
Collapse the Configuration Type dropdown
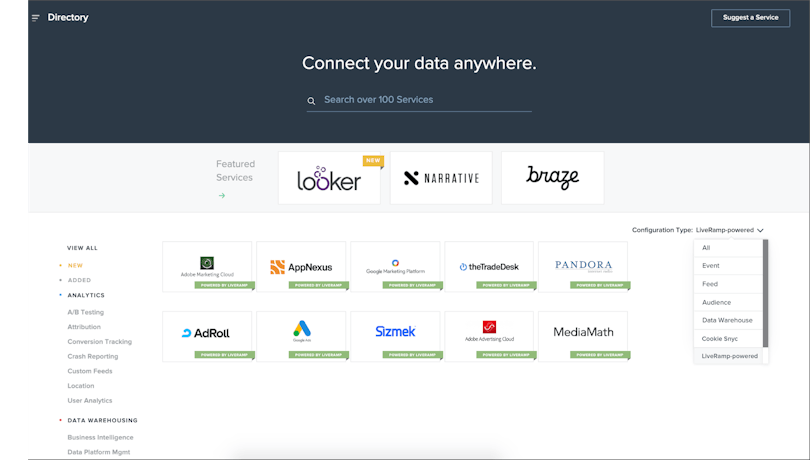[x=729, y=230]
